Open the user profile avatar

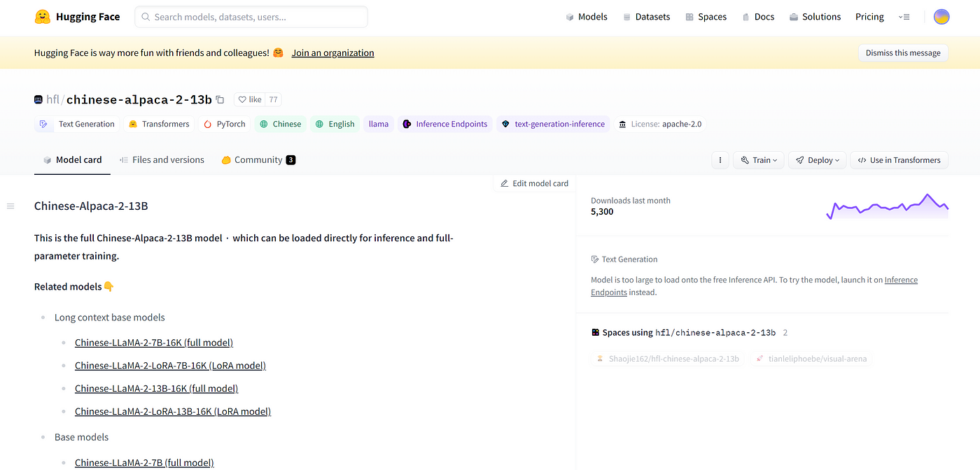(941, 17)
